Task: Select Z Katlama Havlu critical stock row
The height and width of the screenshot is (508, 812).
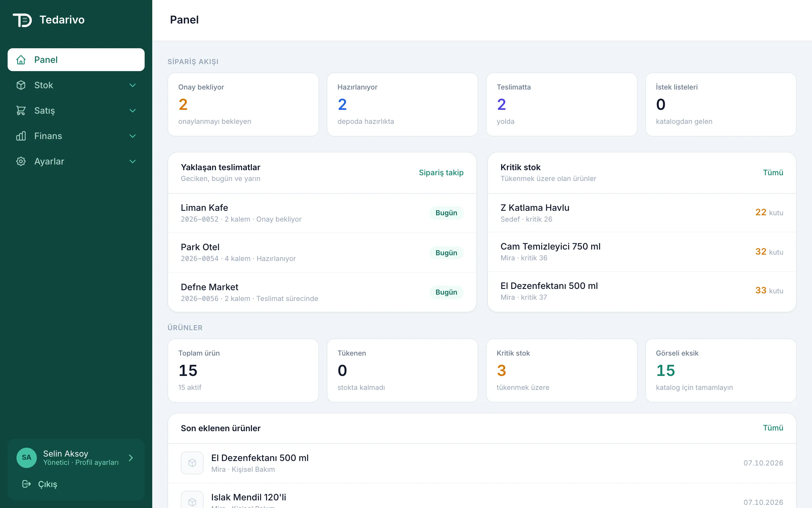Action: [642, 213]
